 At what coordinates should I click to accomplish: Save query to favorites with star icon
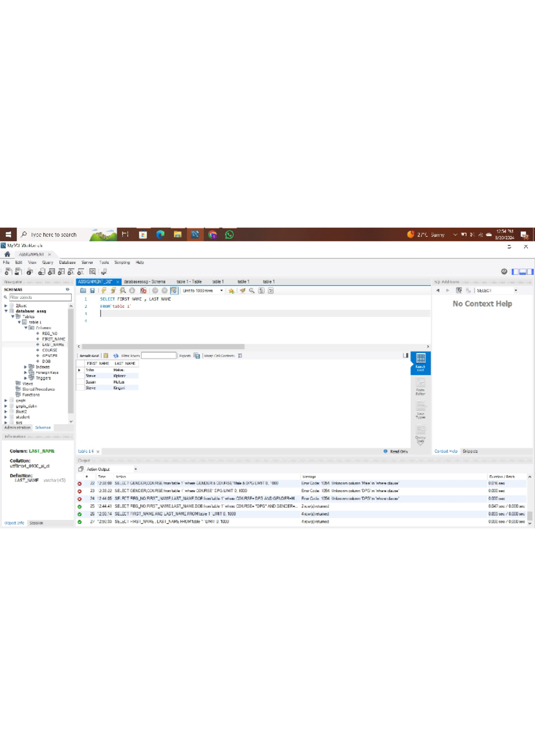pyautogui.click(x=231, y=291)
